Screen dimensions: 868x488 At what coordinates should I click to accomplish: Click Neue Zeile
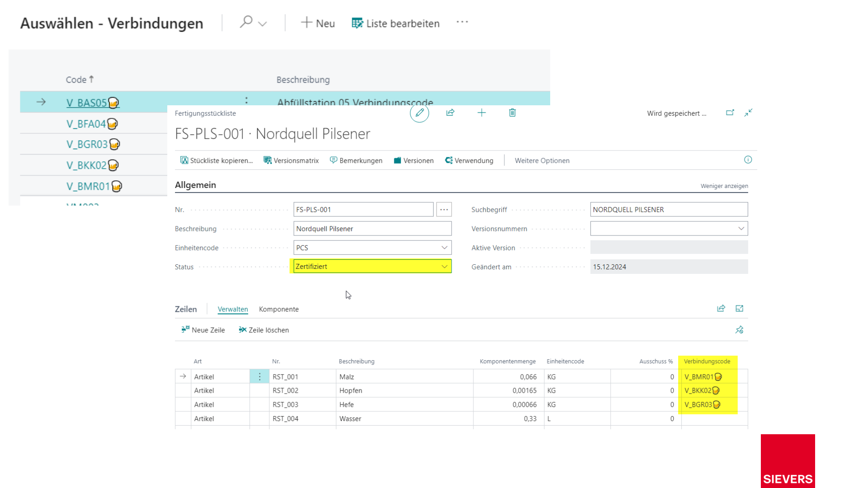(203, 330)
